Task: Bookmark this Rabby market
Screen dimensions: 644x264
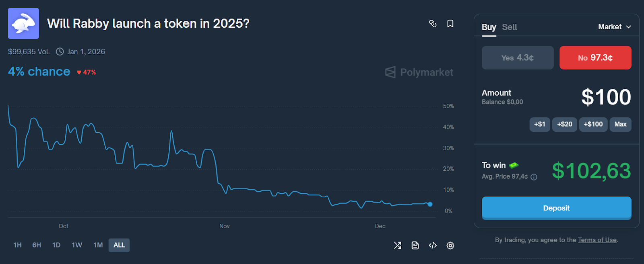Action: tap(450, 24)
